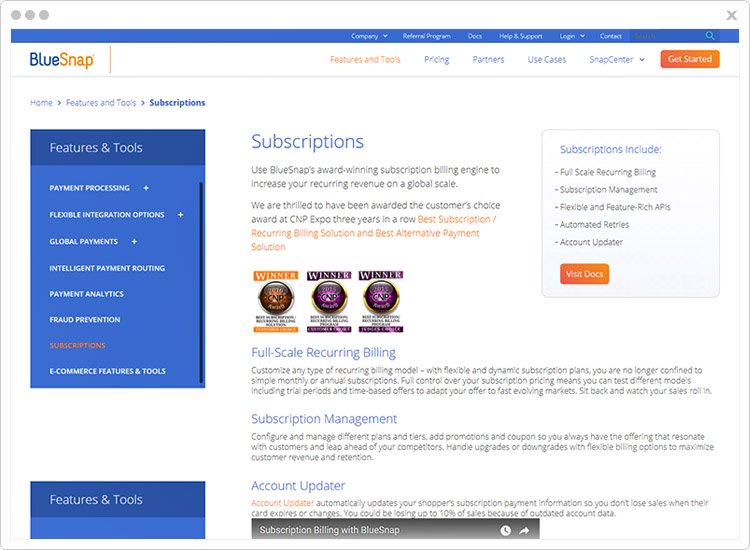The image size is (750, 550).
Task: Open Intelligent Payment Routing in sidebar
Action: pyautogui.click(x=107, y=268)
